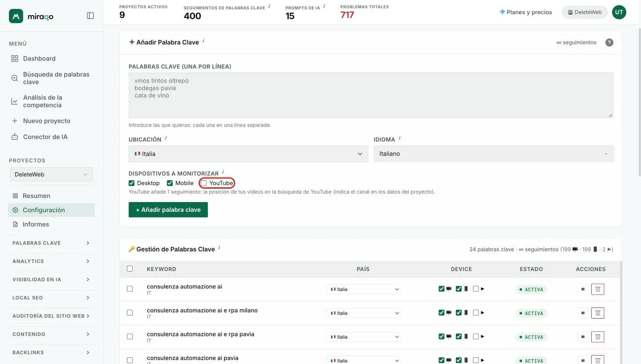Tick the select-all checkbox in the KEYWORD header
This screenshot has width=641, height=364.
[x=130, y=269]
